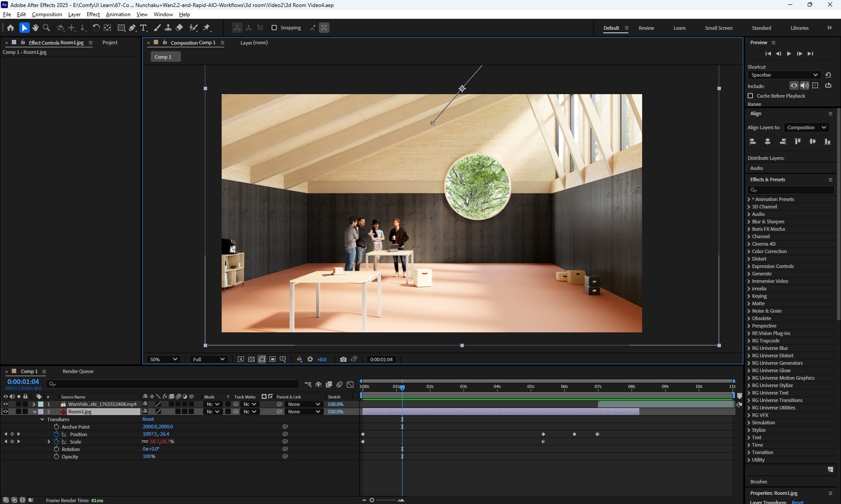The height and width of the screenshot is (504, 841).
Task: Enable the Snapping checkbox
Action: click(x=274, y=28)
